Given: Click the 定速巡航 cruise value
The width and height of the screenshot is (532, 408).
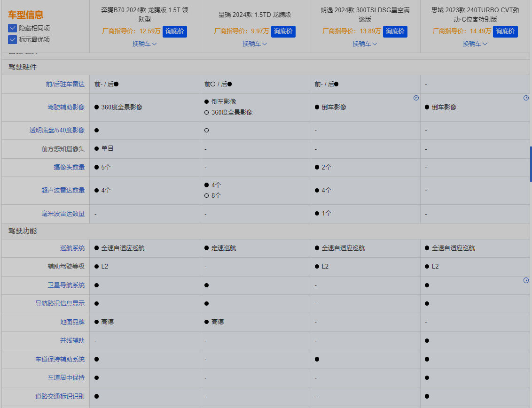Looking at the screenshot, I should [224, 248].
